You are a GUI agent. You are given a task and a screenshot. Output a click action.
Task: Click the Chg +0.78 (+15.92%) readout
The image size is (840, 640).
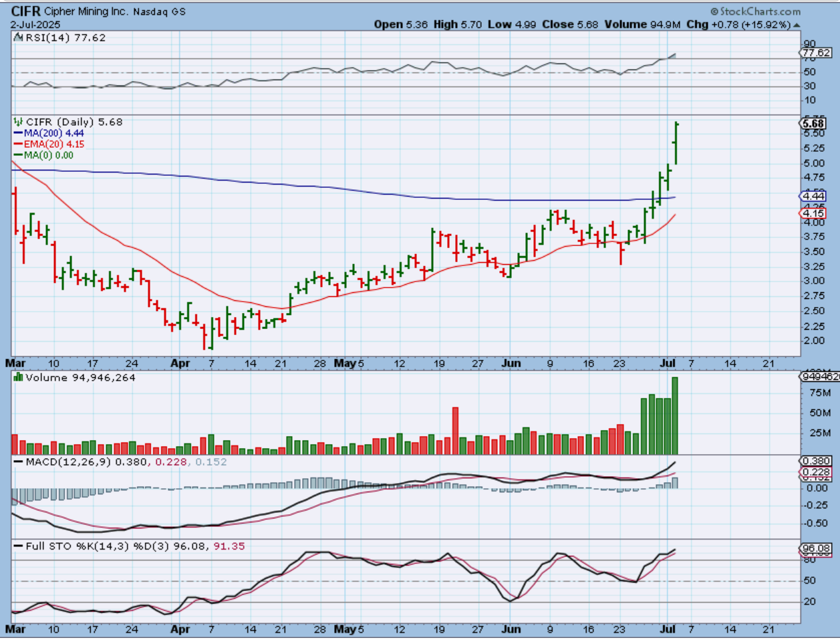(738, 25)
